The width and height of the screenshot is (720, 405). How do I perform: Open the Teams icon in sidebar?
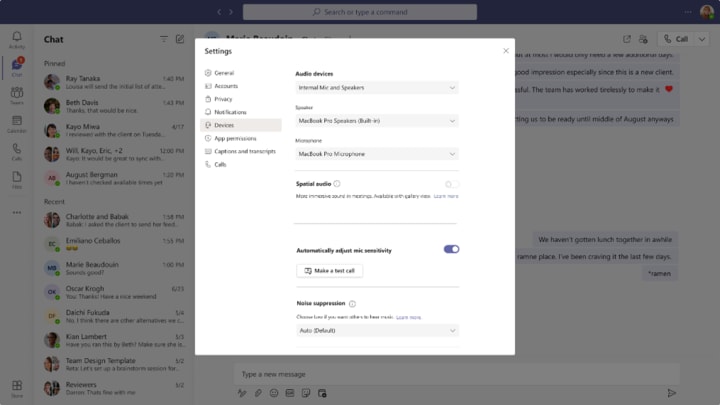click(x=17, y=96)
